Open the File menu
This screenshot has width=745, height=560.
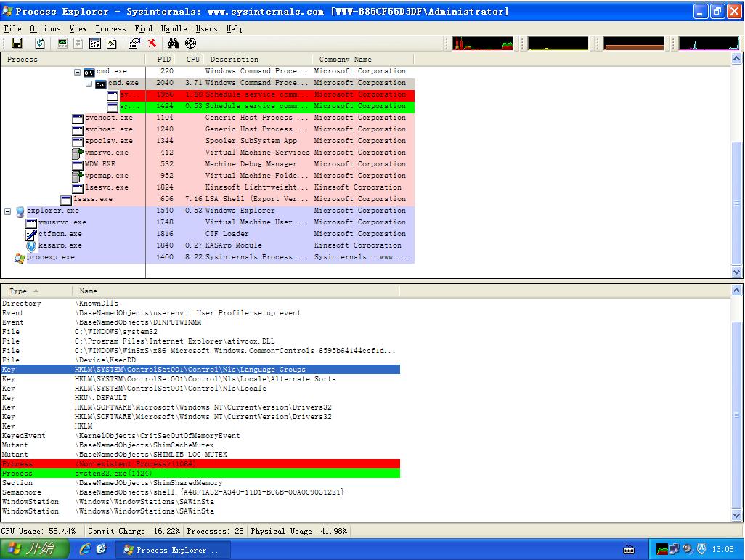[13, 28]
